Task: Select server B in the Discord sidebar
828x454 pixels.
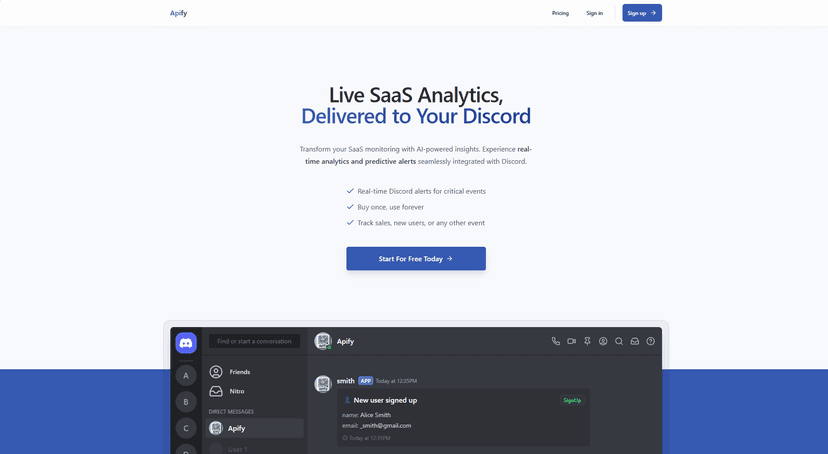Action: coord(186,402)
